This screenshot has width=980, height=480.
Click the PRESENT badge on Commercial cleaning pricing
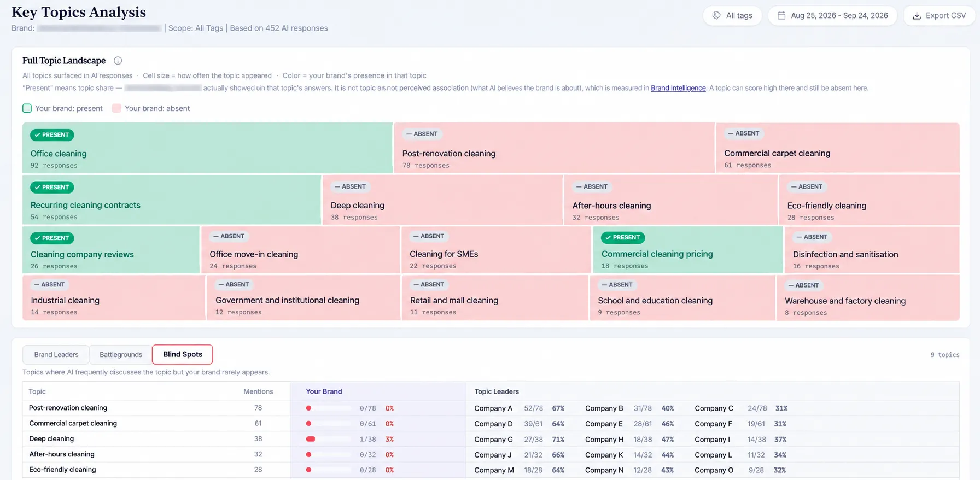coord(623,238)
